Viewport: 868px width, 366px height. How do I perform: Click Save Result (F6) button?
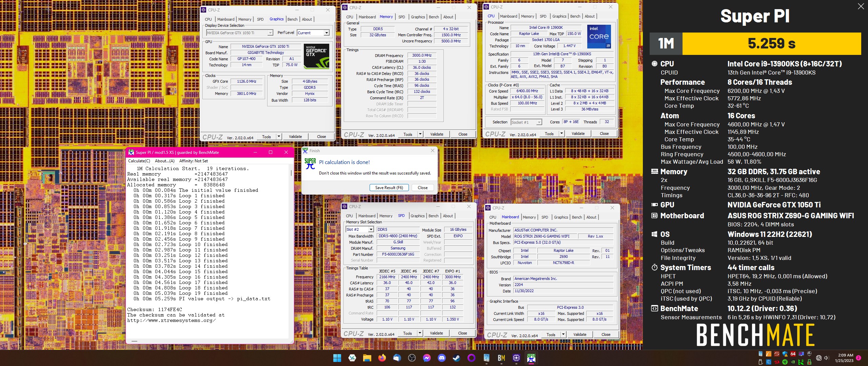point(389,188)
